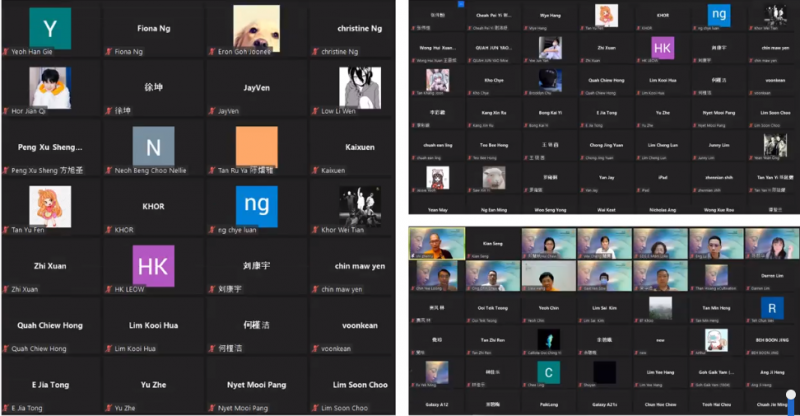The width and height of the screenshot is (800, 416).
Task: Click the Fiona Ng participant tile
Action: pos(153,32)
